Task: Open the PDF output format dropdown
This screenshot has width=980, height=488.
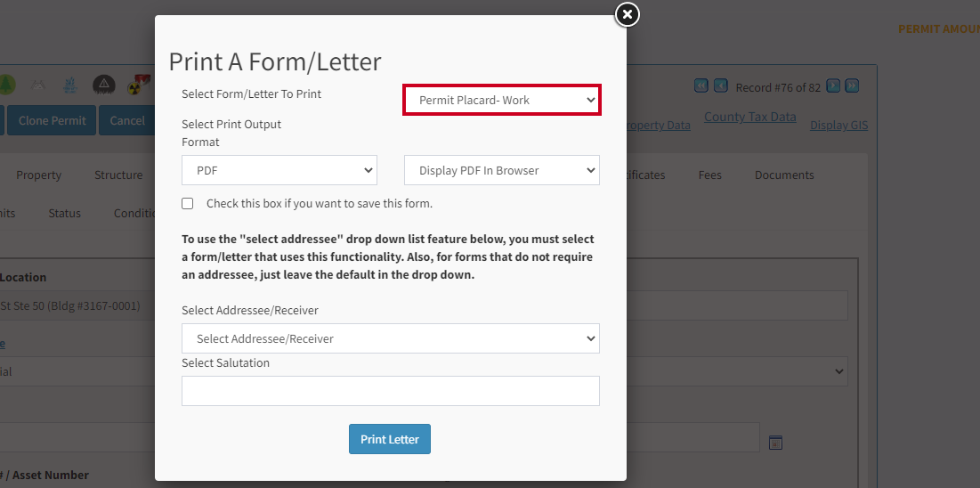Action: (279, 170)
